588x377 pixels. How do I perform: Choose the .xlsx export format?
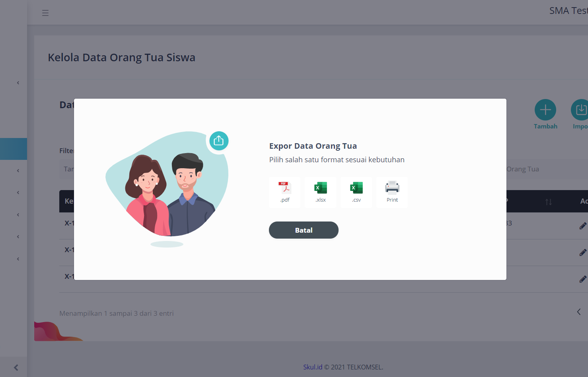point(320,192)
